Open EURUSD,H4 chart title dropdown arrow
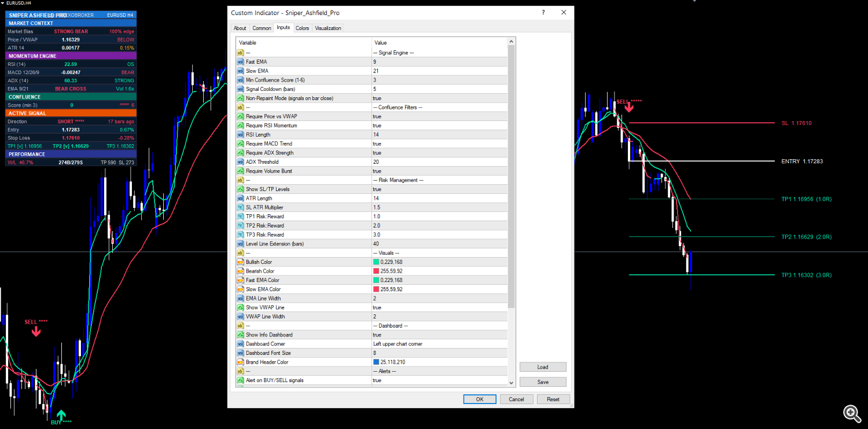This screenshot has width=868, height=429. [3, 3]
